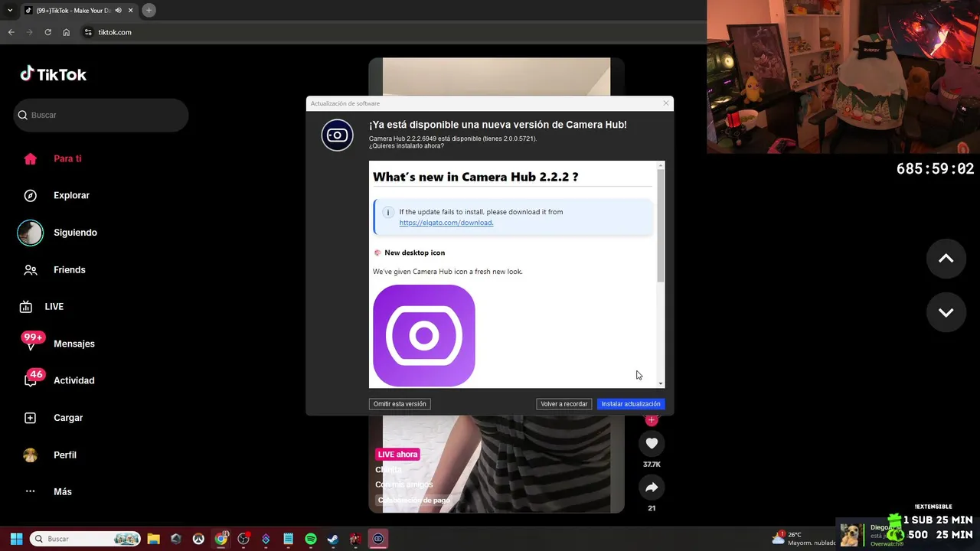This screenshot has width=980, height=551.
Task: Open the Notepad taskbar icon
Action: (288, 539)
